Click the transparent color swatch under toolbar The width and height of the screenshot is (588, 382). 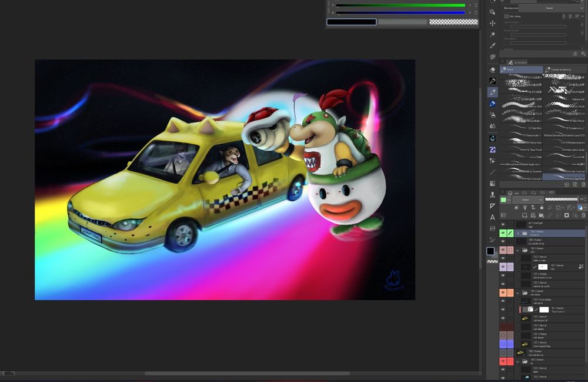tap(492, 261)
